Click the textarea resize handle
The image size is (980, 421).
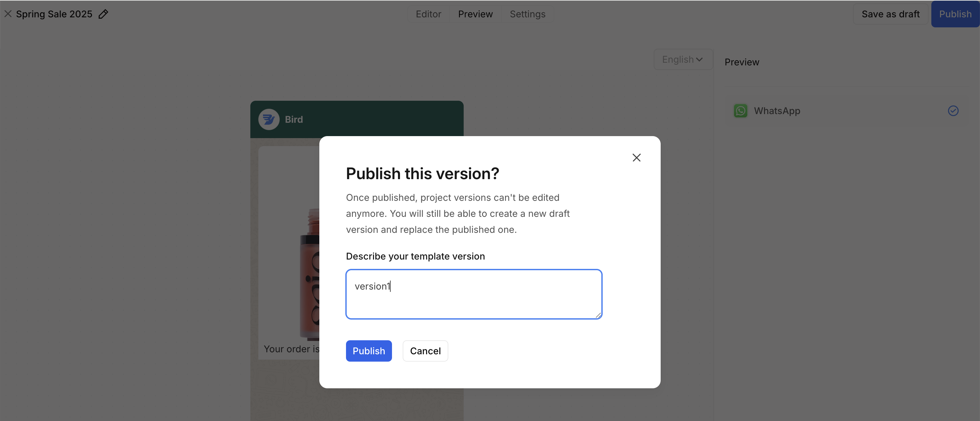598,315
